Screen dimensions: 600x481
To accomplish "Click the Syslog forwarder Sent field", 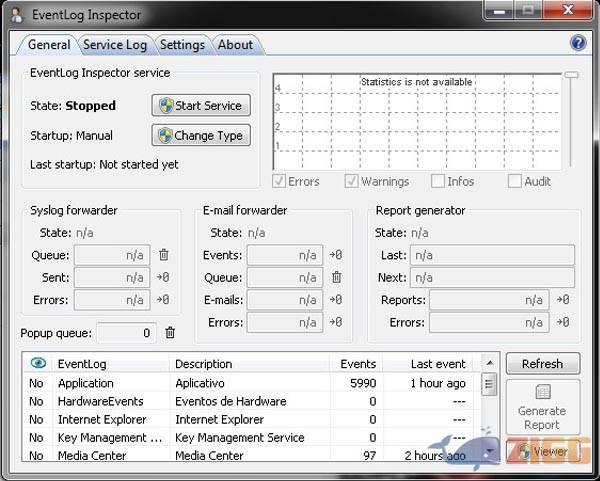I will pyautogui.click(x=112, y=277).
